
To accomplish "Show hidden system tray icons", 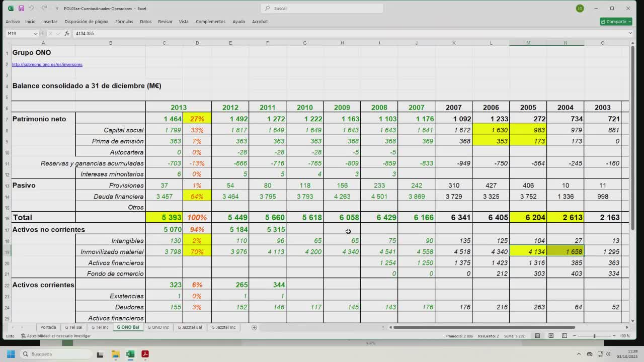I will pyautogui.click(x=579, y=354).
